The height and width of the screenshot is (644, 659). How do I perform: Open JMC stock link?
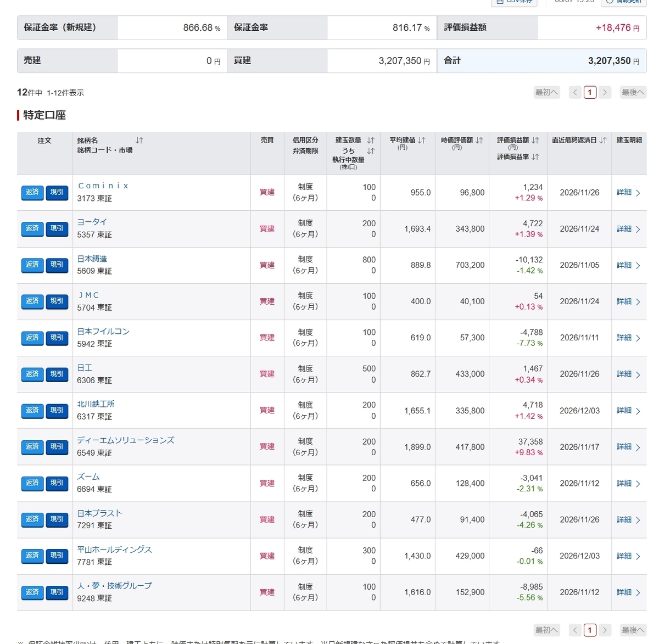(88, 295)
